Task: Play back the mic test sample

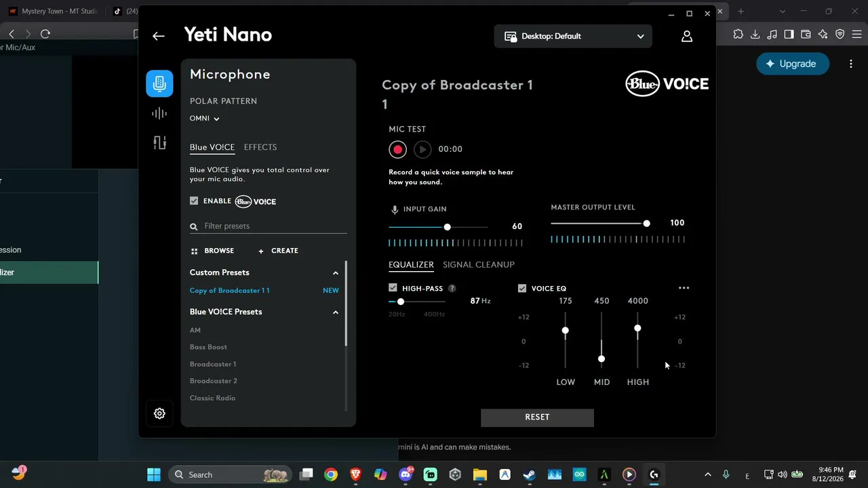Action: [x=422, y=149]
